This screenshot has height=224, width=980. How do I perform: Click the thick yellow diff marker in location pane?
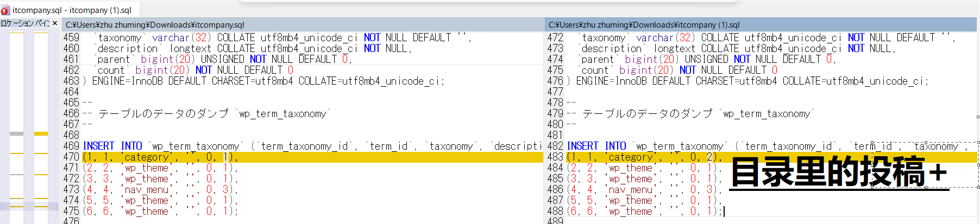click(x=41, y=133)
